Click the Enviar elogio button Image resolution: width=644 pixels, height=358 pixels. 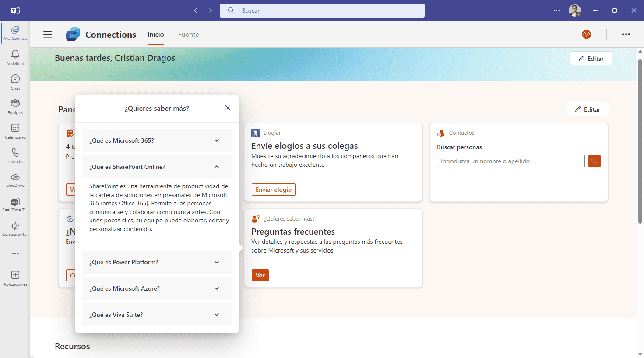(274, 190)
